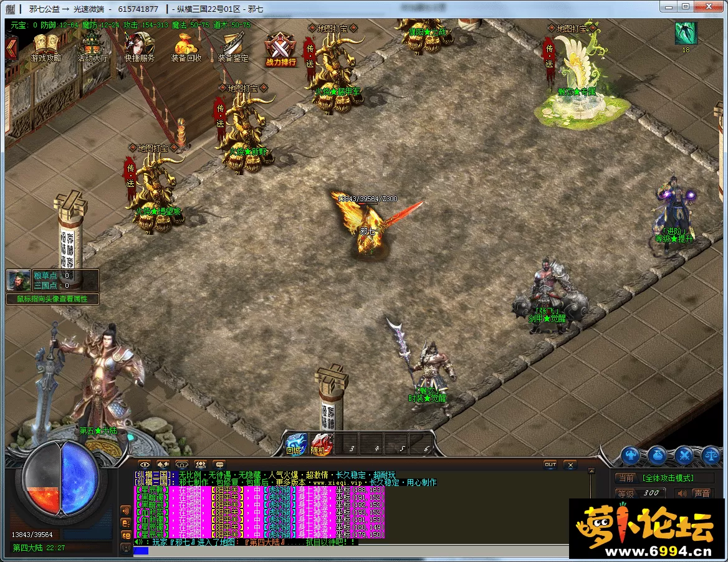Open the 装备鉴定 equipment appraisal icon
Image resolution: width=728 pixels, height=562 pixels.
coord(233,48)
